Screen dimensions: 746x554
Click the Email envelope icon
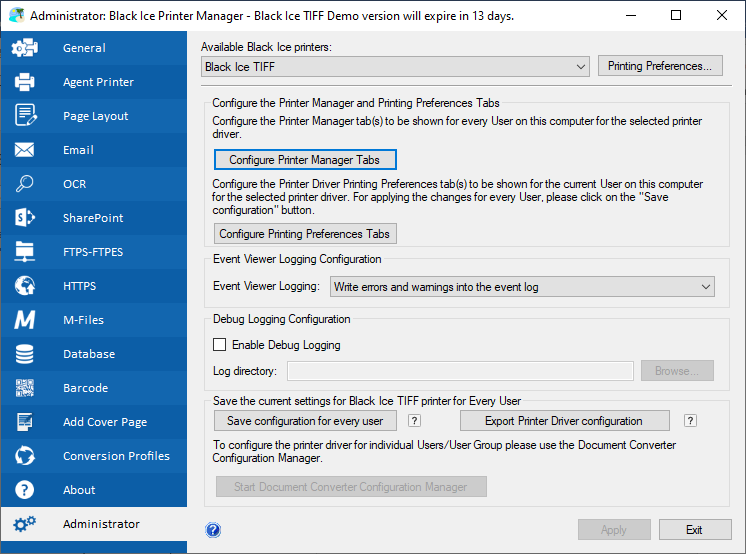point(25,150)
